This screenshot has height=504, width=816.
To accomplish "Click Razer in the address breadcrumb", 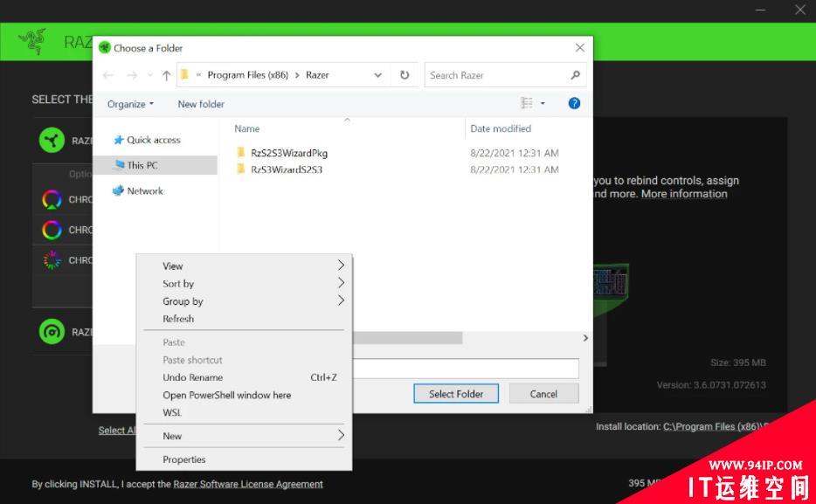I will click(x=317, y=75).
